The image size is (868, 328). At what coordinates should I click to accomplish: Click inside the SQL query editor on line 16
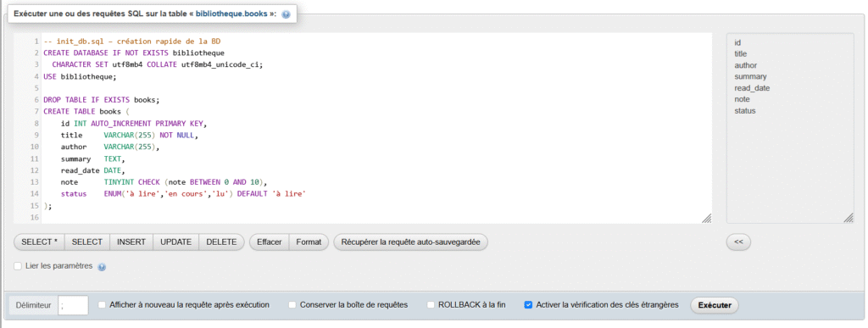point(376,218)
